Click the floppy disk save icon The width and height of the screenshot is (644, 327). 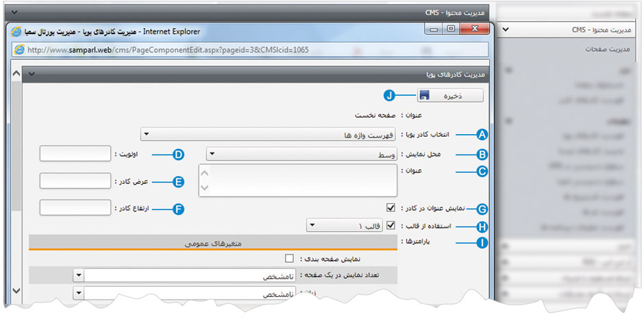click(424, 95)
